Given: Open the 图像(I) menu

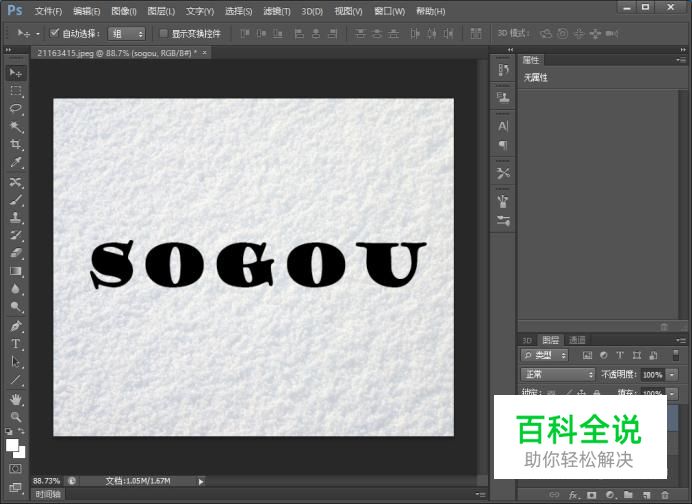Looking at the screenshot, I should (124, 11).
